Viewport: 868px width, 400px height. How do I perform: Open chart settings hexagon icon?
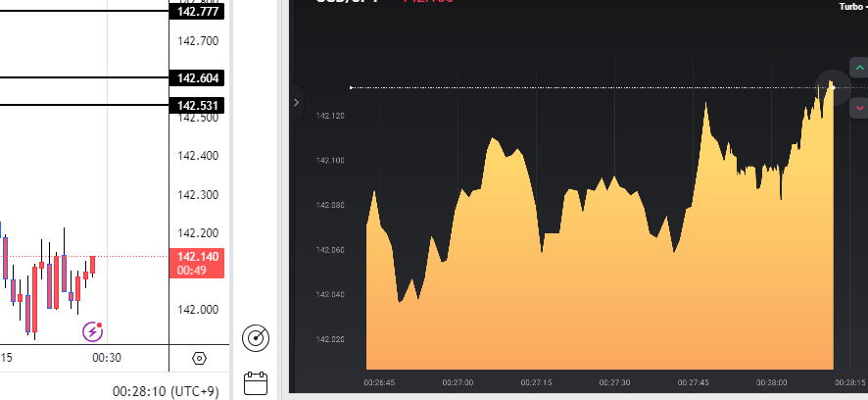(x=200, y=359)
